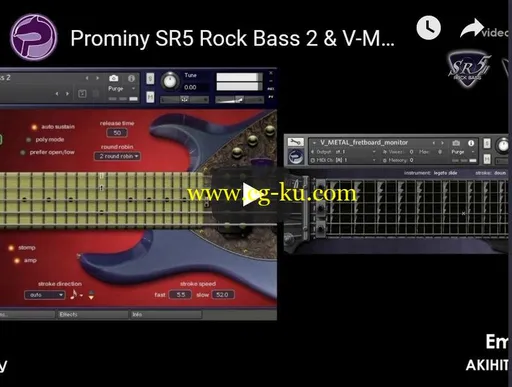
Task: Toggle the Solo button on SR5 instrument
Action: pos(150,78)
